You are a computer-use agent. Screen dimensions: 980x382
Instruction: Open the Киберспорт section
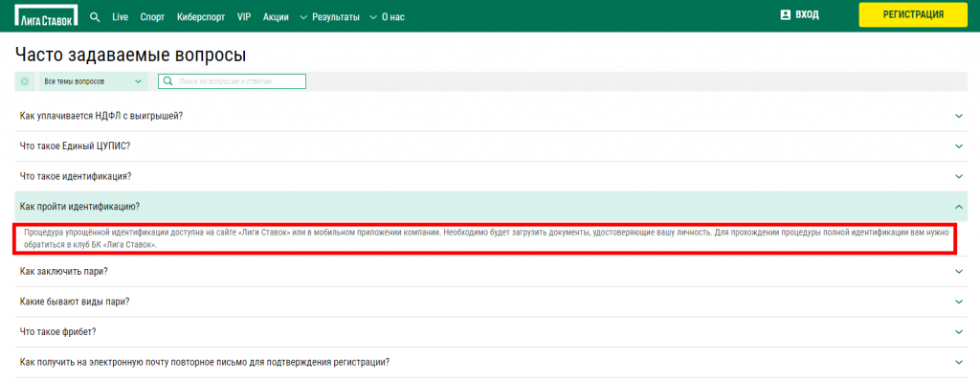click(201, 17)
